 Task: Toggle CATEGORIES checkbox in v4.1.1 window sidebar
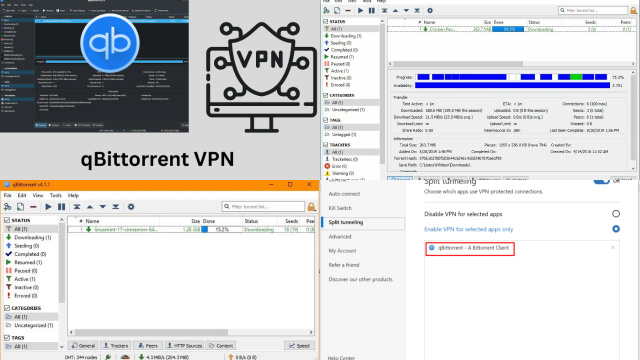coord(7,308)
